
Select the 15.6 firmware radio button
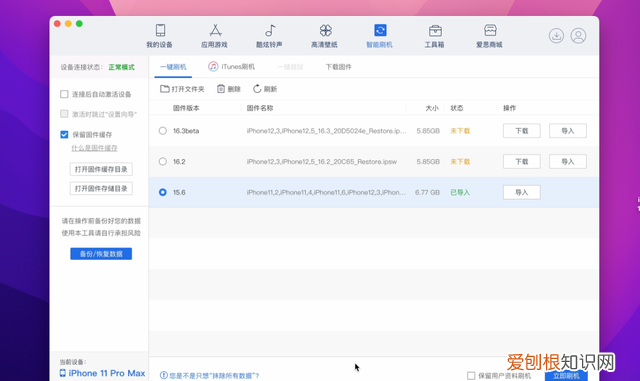pyautogui.click(x=162, y=192)
